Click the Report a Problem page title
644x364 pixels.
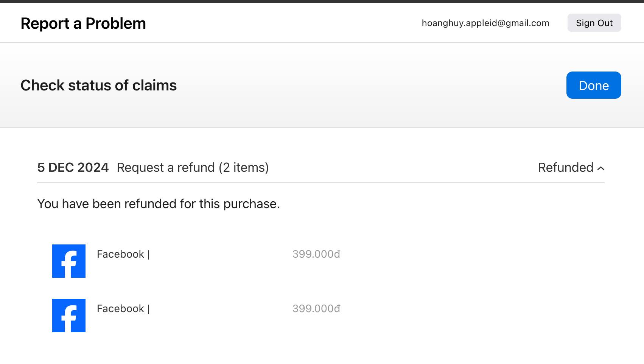[x=83, y=23]
